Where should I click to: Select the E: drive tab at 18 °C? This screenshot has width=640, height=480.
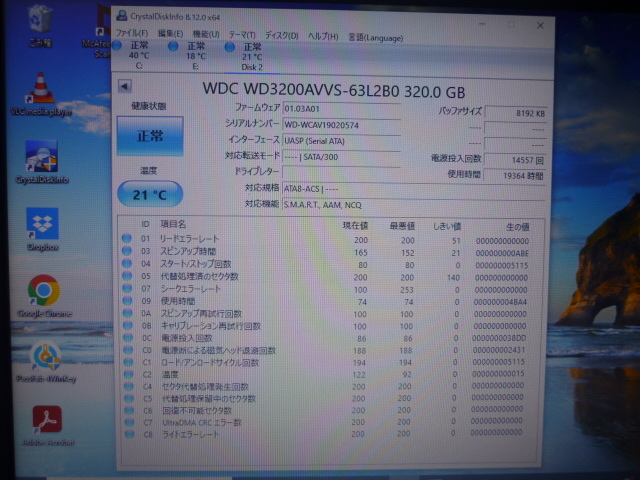pos(189,56)
